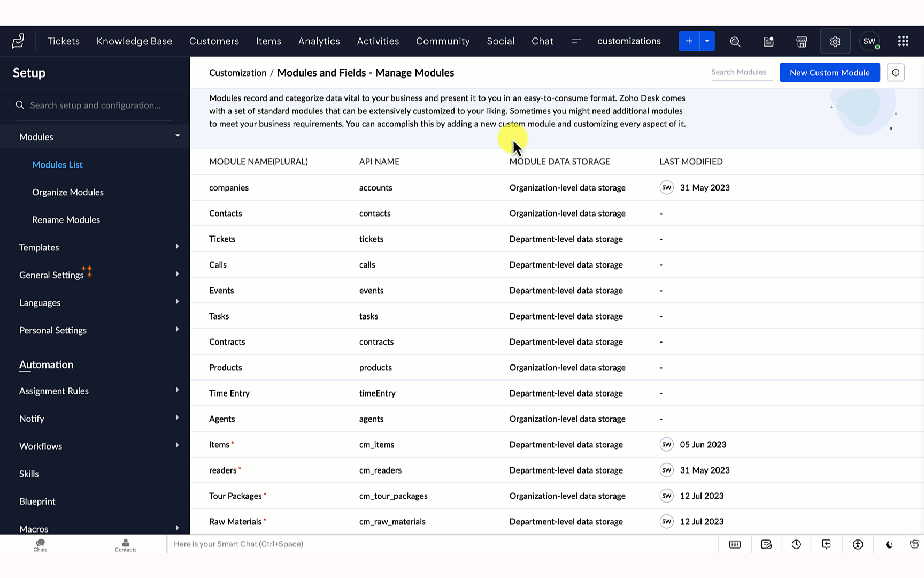Open the Community tab
This screenshot has width=924, height=578.
coord(443,41)
